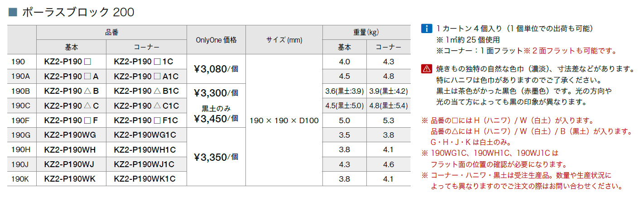The height and width of the screenshot is (202, 644).
Task: Select the OnlyOne 価格 column header
Action: (x=216, y=40)
